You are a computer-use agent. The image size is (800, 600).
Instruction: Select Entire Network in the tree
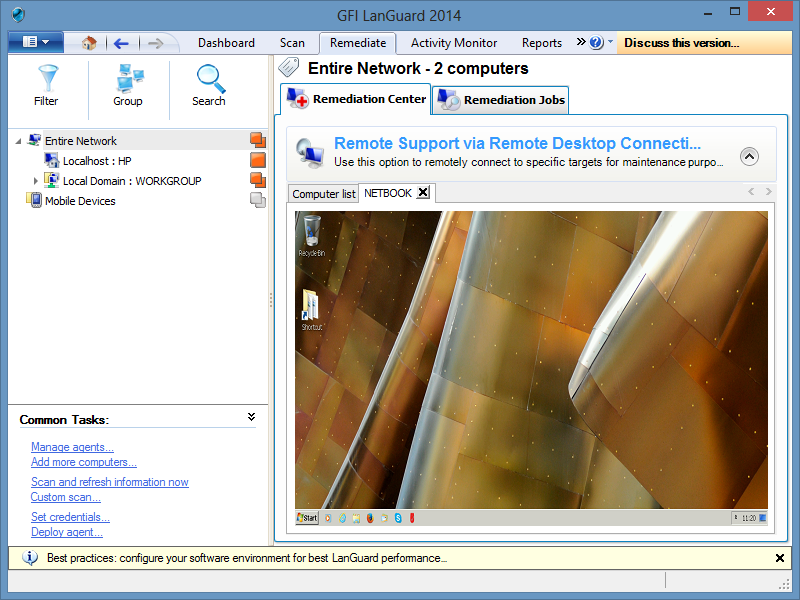pos(81,141)
